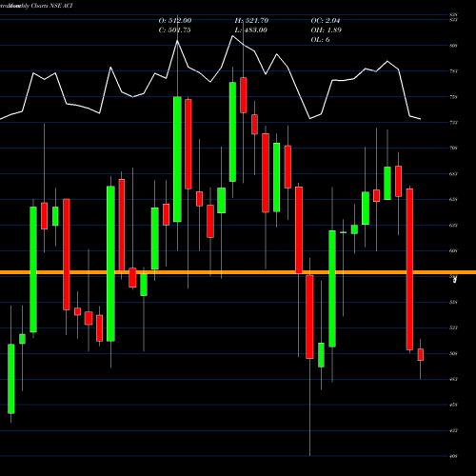The width and height of the screenshot is (476, 476).
Task: Click the 433 price label on the axis
Action: click(x=453, y=430)
